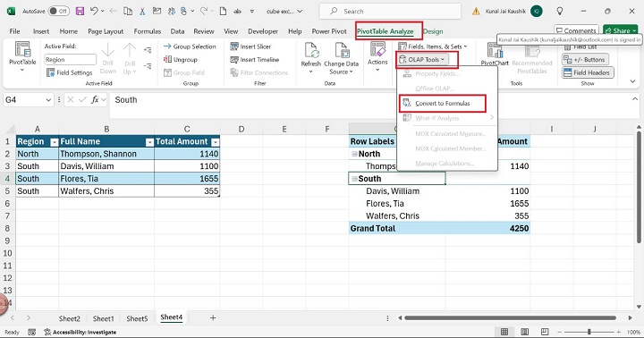Viewport: 644px width, 338px height.
Task: Select Convert to Formulas menu item
Action: pyautogui.click(x=443, y=104)
